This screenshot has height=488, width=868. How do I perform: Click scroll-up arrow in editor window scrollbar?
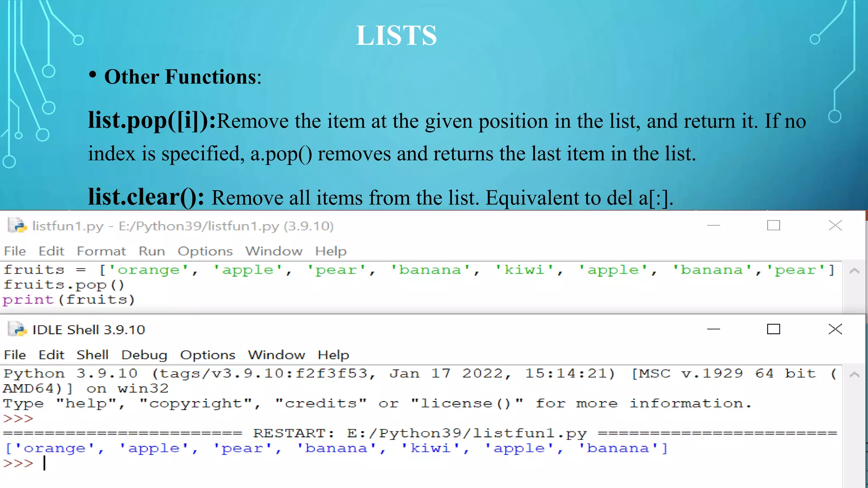click(854, 271)
